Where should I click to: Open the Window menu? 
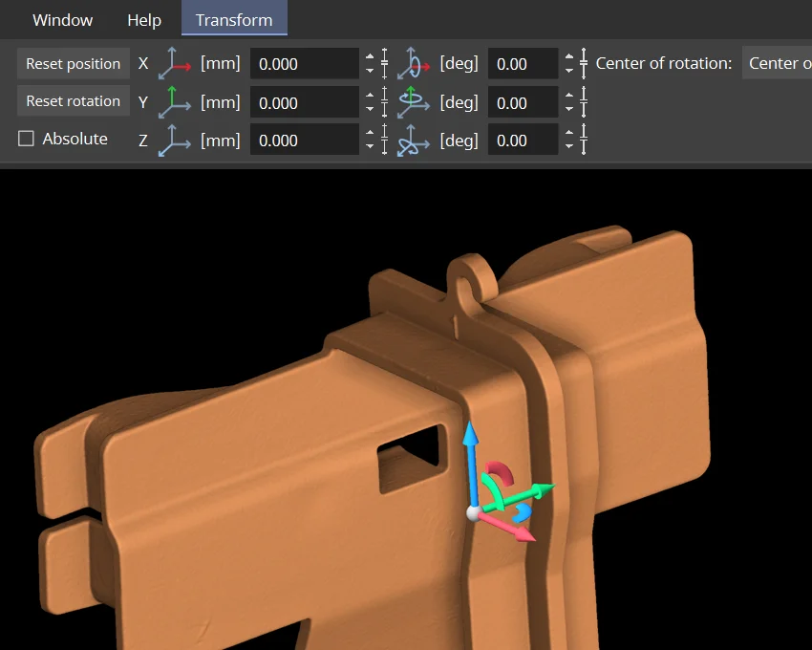tap(63, 20)
